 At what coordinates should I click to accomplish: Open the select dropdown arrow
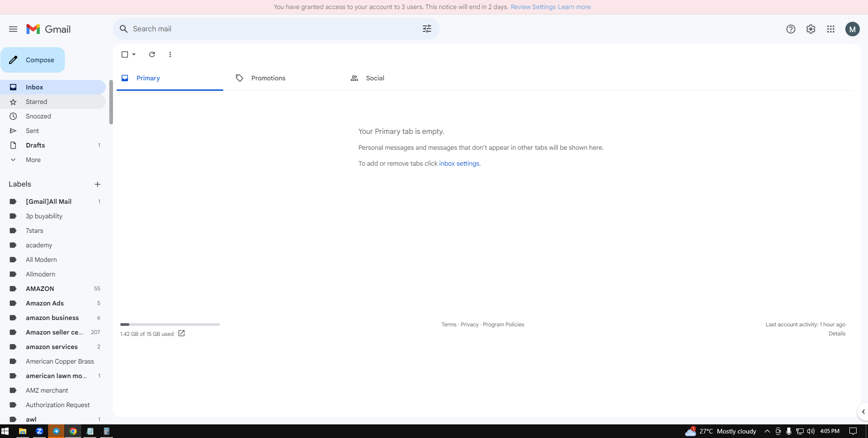(x=134, y=54)
